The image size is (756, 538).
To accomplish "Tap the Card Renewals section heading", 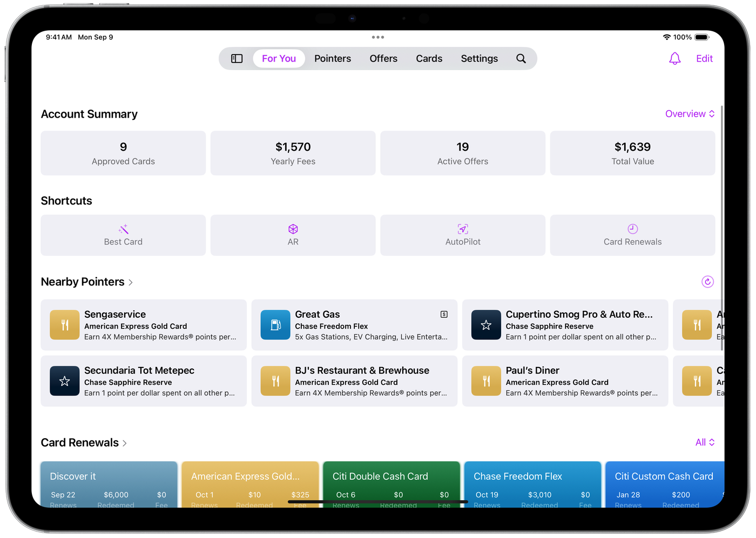I will 80,442.
